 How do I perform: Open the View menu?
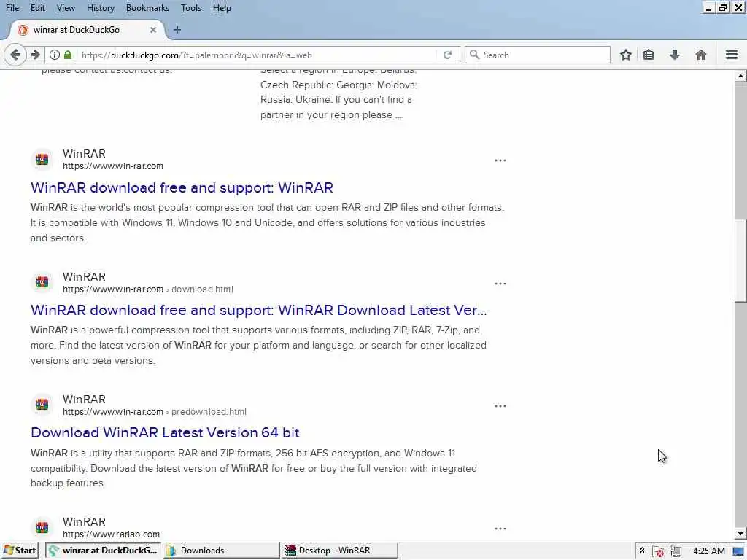pyautogui.click(x=66, y=8)
